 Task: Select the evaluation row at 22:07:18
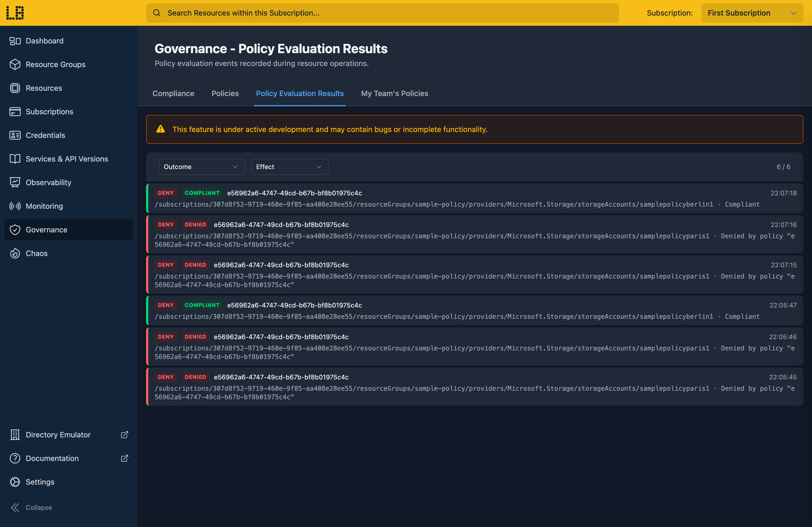coord(474,198)
